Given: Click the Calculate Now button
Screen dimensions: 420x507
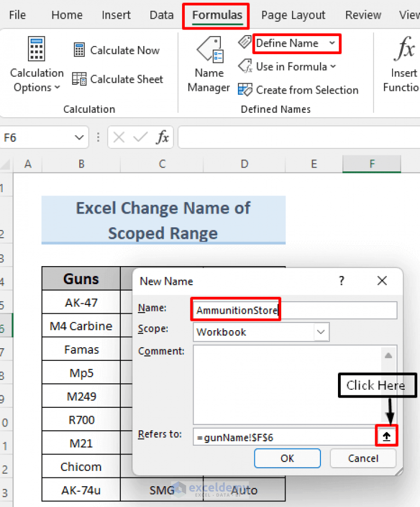Looking at the screenshot, I should click(116, 50).
